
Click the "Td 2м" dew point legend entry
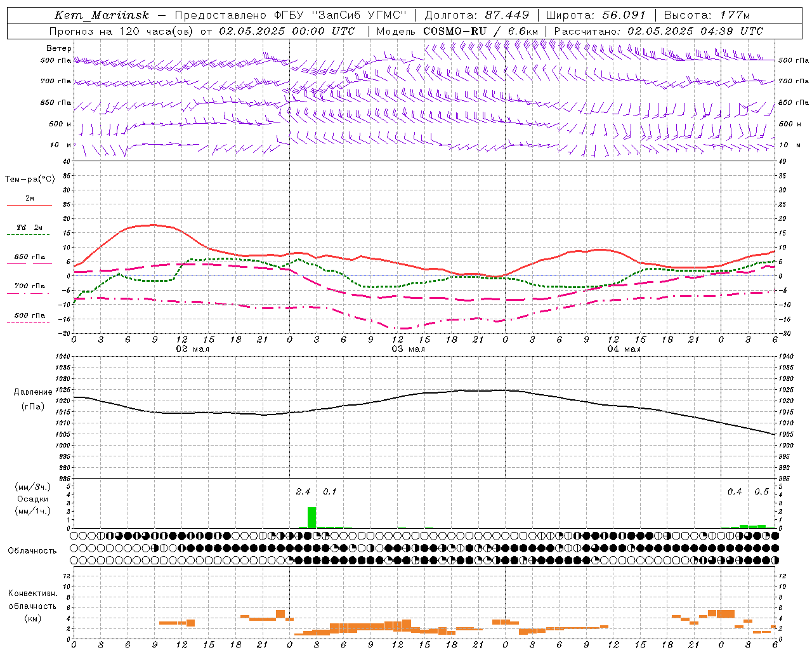(29, 227)
